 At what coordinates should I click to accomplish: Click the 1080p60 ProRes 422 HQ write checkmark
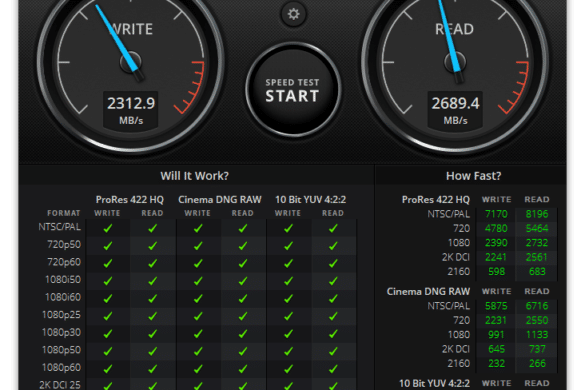point(108,368)
